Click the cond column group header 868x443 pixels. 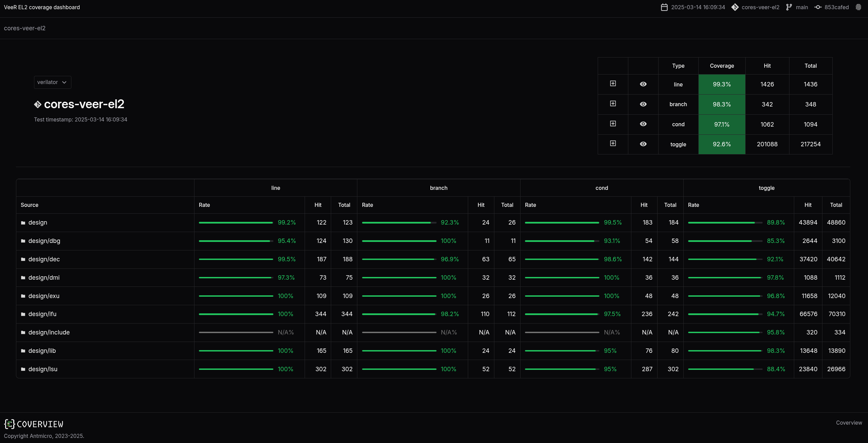click(x=602, y=188)
